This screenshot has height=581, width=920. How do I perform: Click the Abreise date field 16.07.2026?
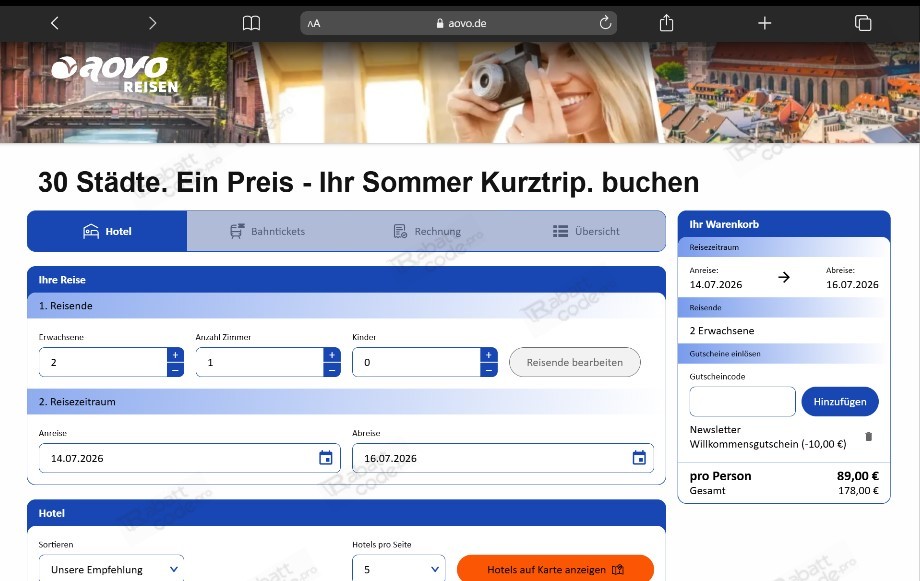tap(503, 458)
